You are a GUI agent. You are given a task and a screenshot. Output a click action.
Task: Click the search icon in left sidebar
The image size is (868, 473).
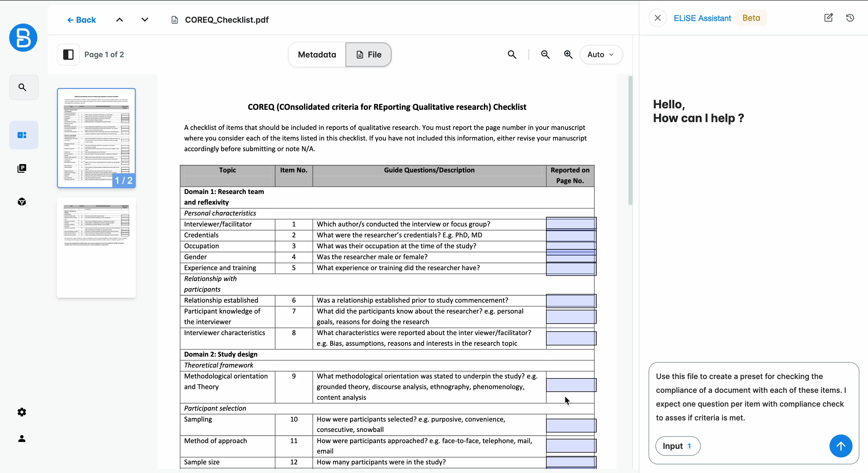(x=23, y=87)
